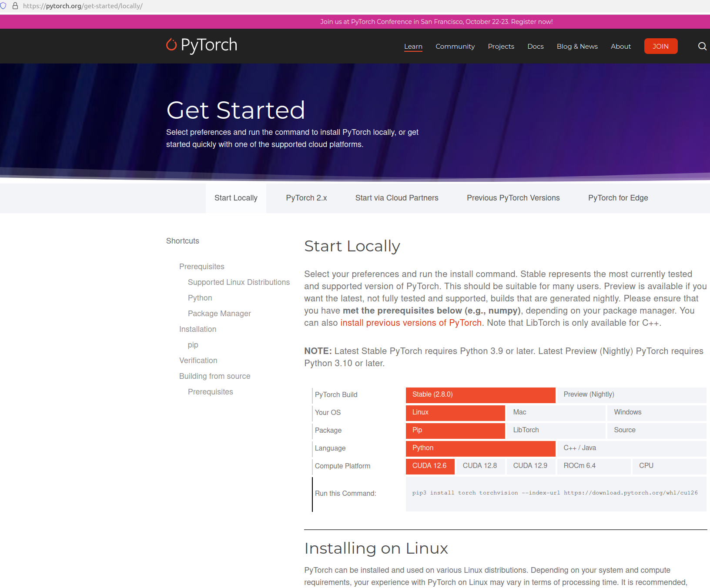This screenshot has width=710, height=588.
Task: Click the Your OS row label
Action: coord(328,413)
